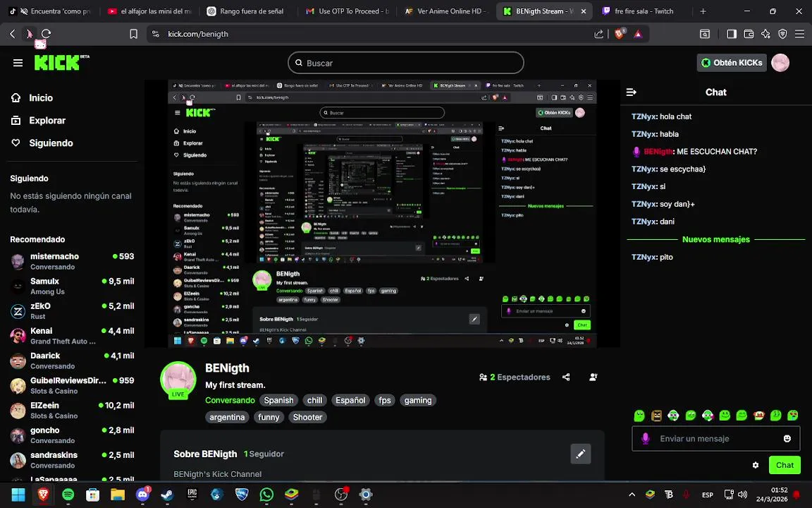Switch to 'Use OTP To Proceed' Gmail tab
Image resolution: width=812 pixels, height=508 pixels.
[x=348, y=11]
